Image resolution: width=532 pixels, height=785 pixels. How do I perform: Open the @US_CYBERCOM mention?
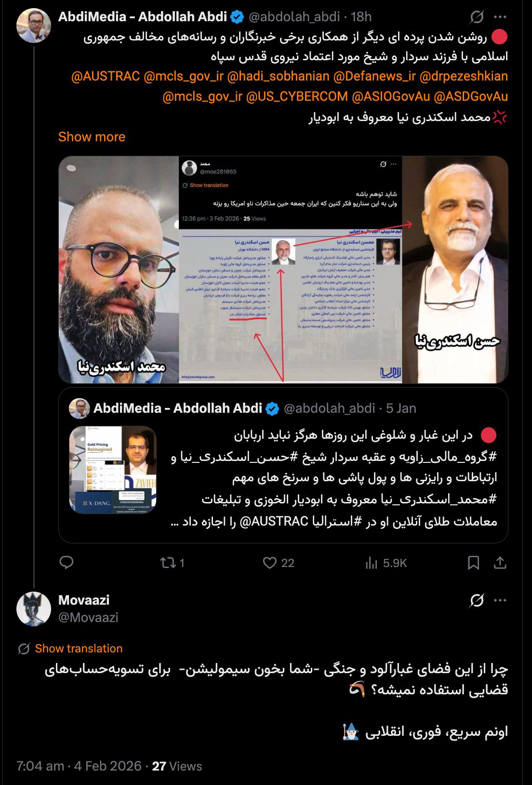(x=297, y=96)
